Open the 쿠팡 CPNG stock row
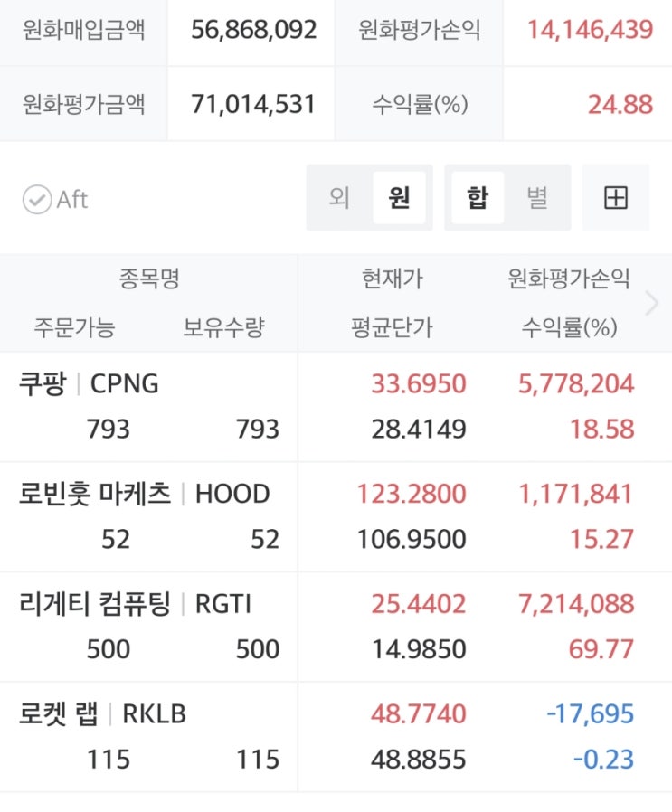The height and width of the screenshot is (812, 672). pyautogui.click(x=336, y=407)
